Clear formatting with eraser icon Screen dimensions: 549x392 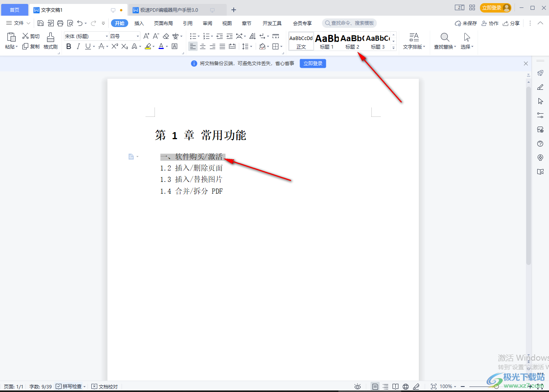pos(166,36)
